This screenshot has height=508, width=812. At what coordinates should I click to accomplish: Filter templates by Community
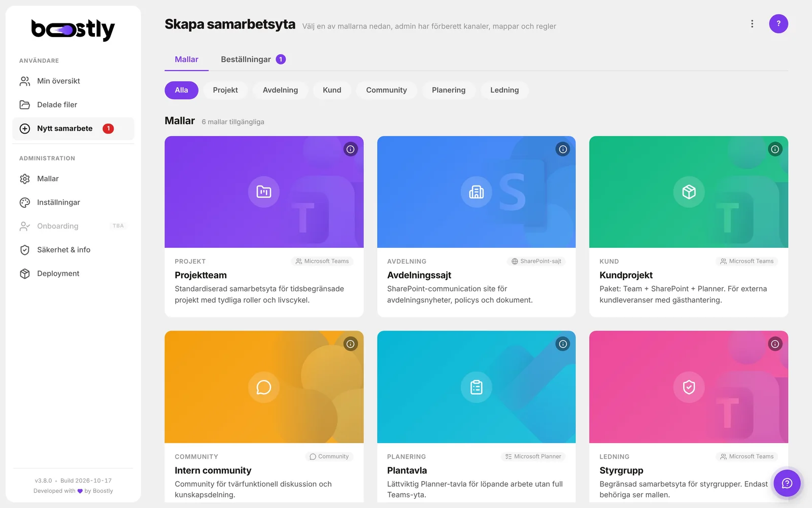click(386, 90)
